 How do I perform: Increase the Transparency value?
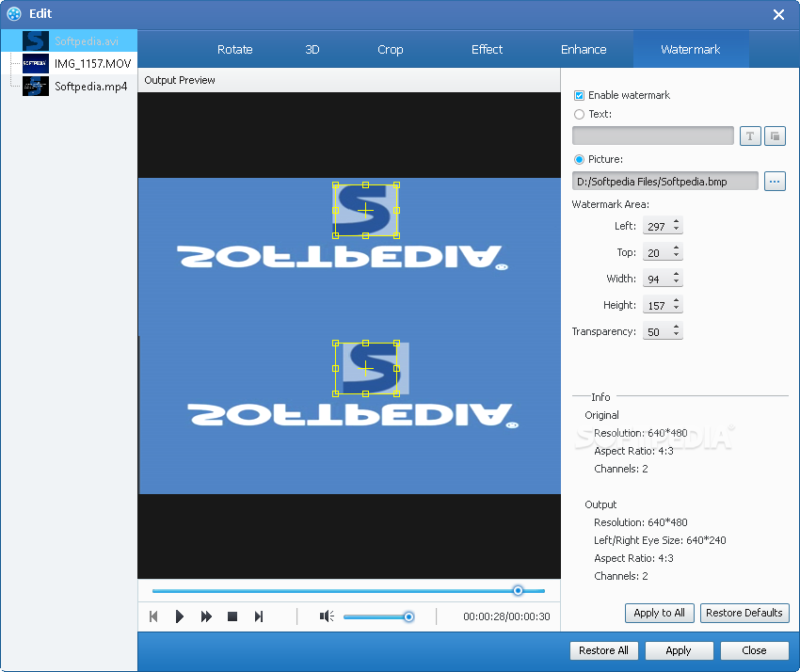(x=676, y=328)
